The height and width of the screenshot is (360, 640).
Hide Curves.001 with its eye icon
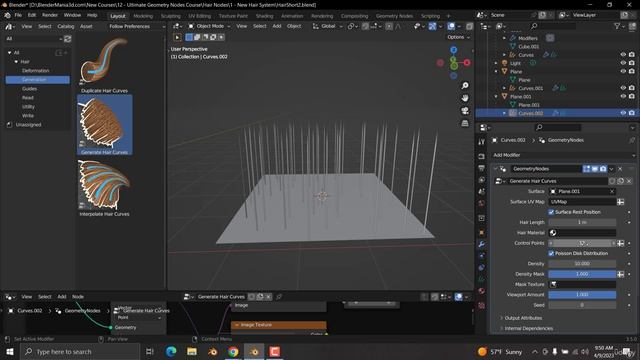(x=623, y=88)
